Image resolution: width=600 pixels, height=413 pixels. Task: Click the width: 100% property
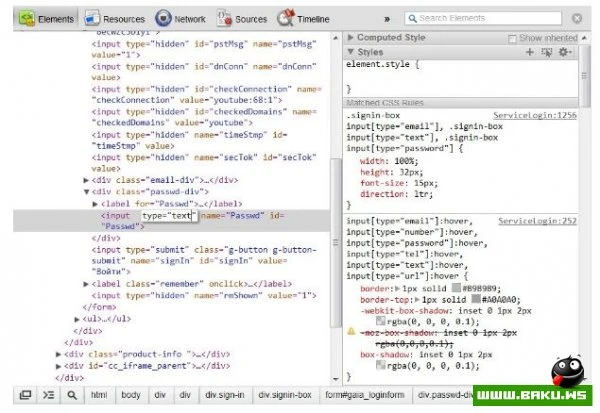point(389,161)
